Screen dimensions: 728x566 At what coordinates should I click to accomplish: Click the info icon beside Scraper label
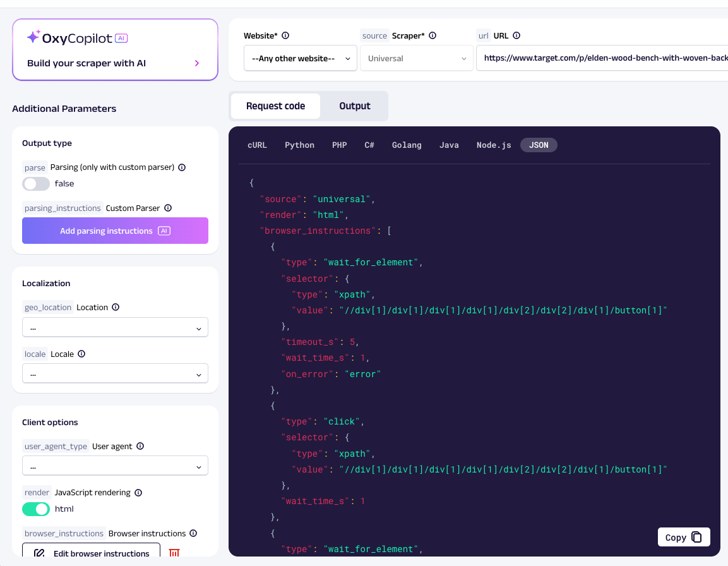click(433, 36)
